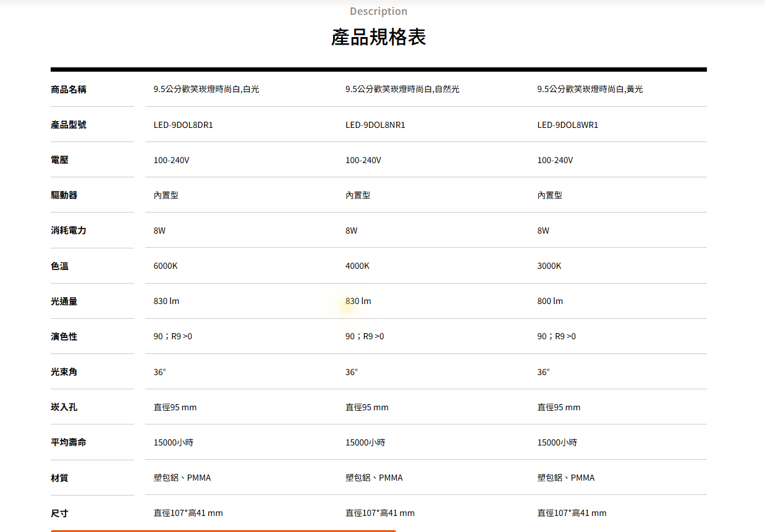765x532 pixels.
Task: Click the product name ending in 自然光
Action: point(402,90)
